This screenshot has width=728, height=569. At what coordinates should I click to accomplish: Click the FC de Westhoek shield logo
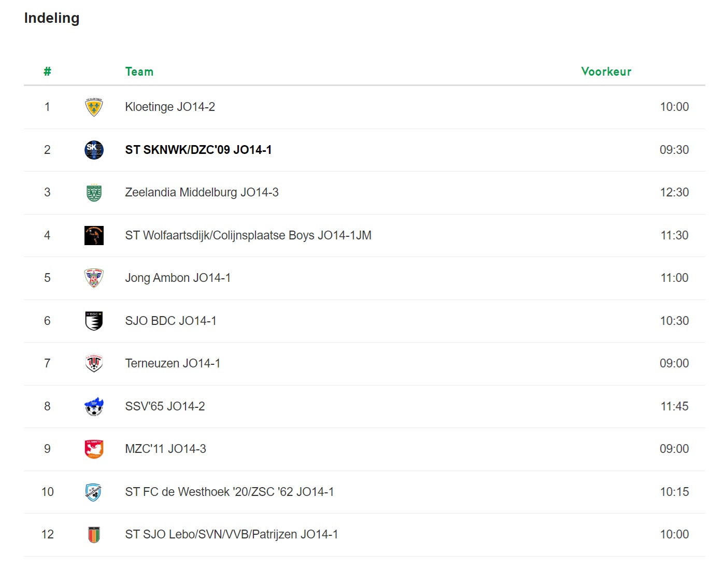click(94, 492)
